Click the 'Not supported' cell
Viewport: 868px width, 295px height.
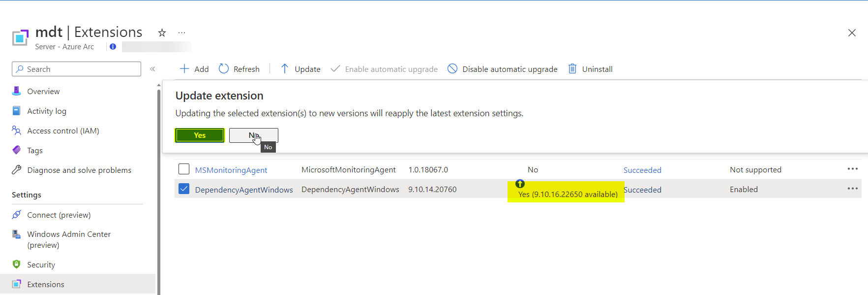pyautogui.click(x=755, y=170)
